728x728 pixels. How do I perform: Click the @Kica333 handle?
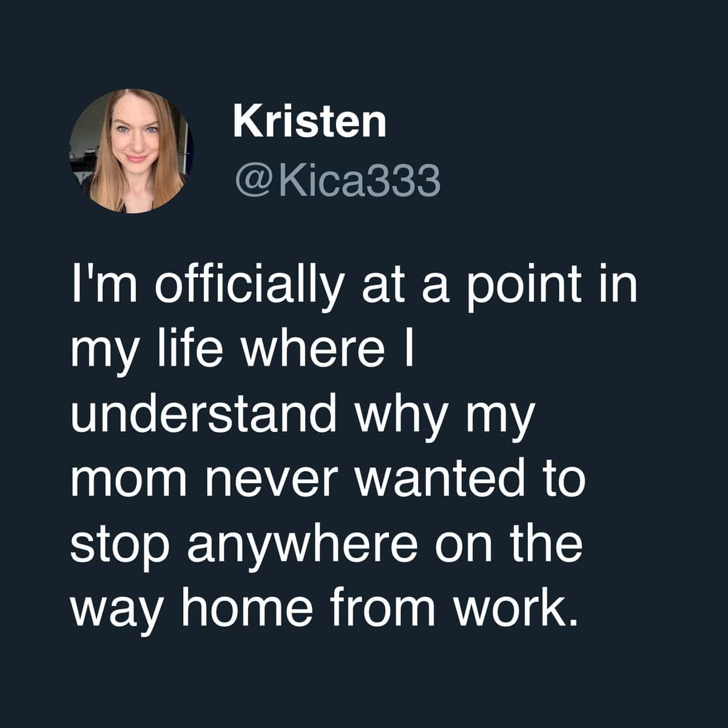[335, 180]
